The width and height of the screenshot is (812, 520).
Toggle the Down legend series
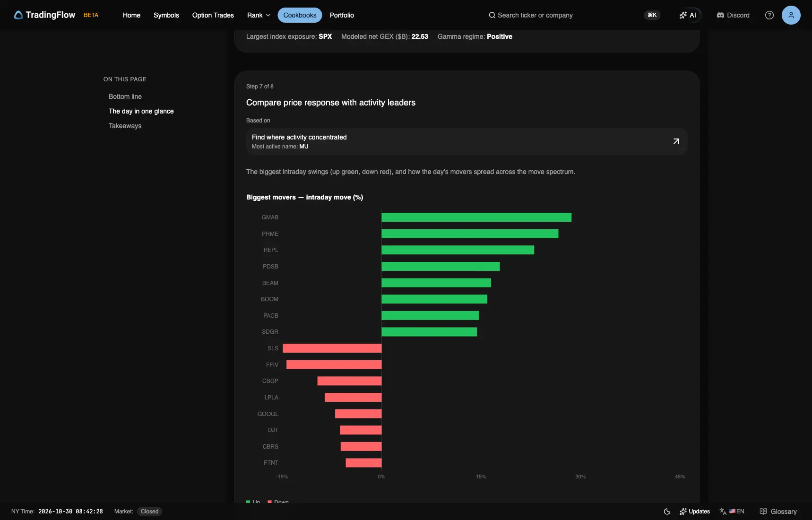tap(278, 502)
